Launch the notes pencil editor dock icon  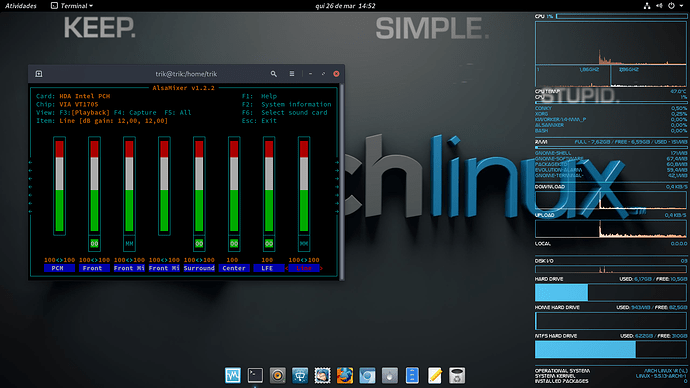pos(435,375)
